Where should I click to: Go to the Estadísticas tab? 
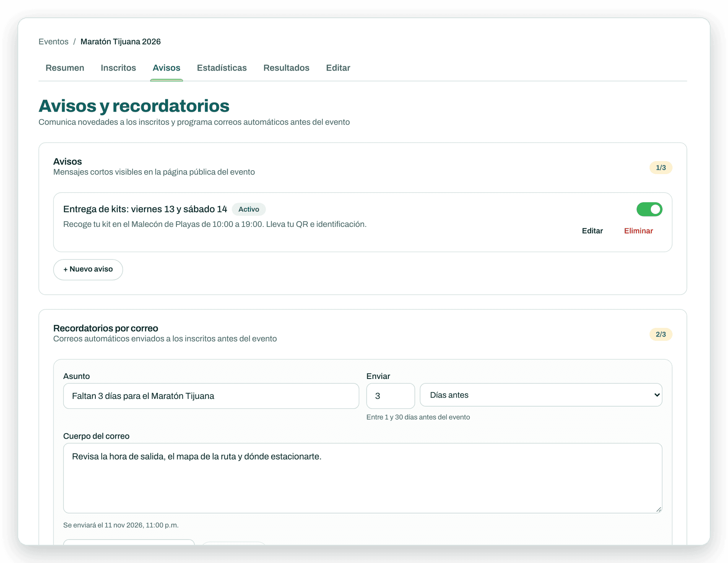tap(222, 68)
